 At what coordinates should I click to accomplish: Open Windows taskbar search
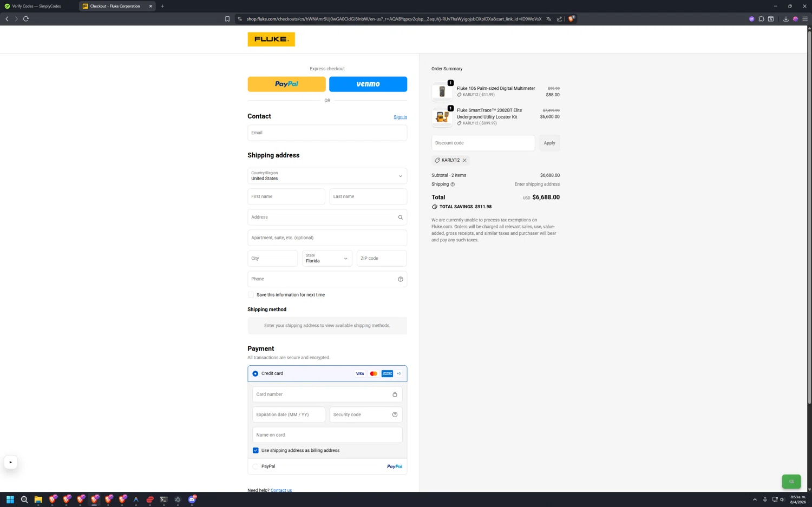tap(24, 499)
